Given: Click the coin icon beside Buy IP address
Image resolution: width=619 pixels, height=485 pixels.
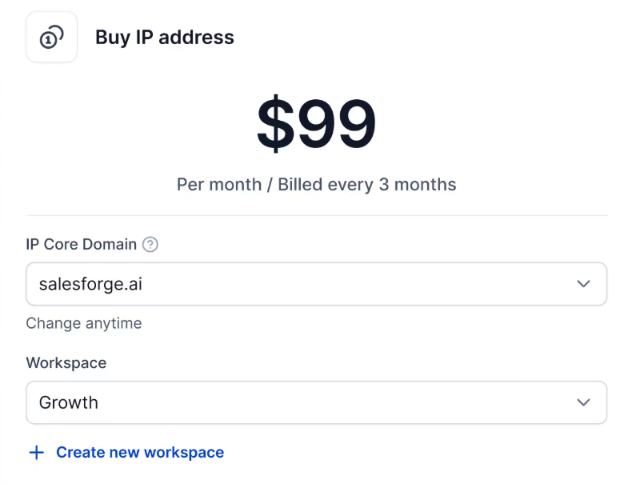Looking at the screenshot, I should (51, 37).
